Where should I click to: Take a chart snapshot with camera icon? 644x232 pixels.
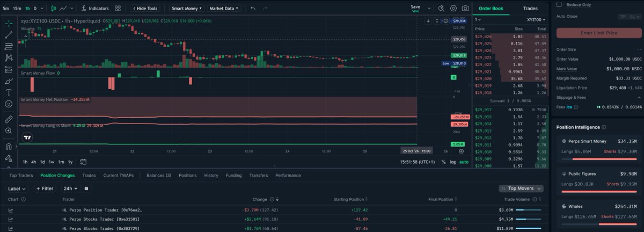tap(465, 9)
